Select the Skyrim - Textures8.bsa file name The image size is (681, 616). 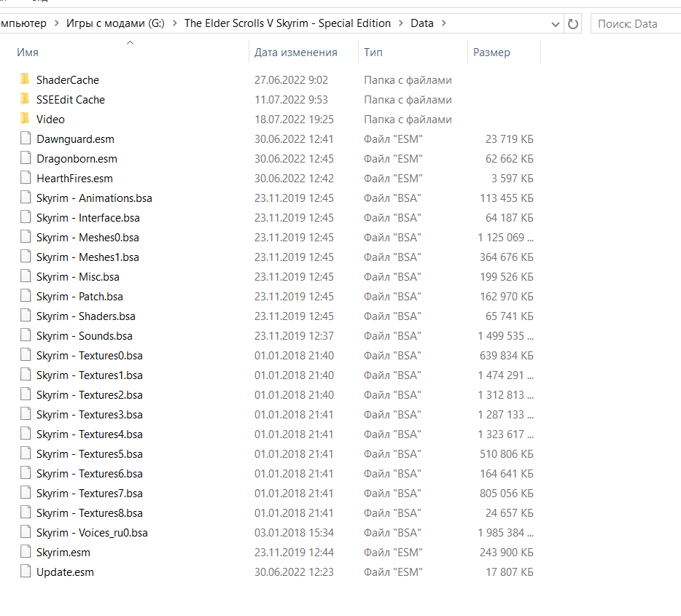tap(90, 512)
